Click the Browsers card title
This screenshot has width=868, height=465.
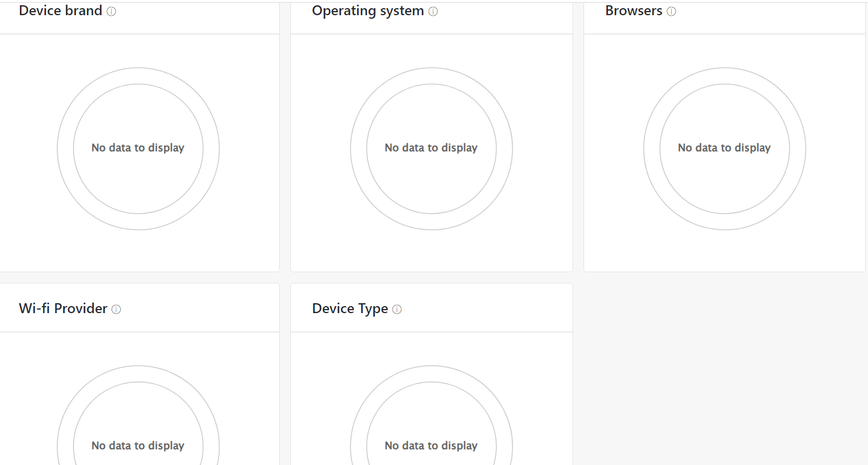pyautogui.click(x=634, y=11)
